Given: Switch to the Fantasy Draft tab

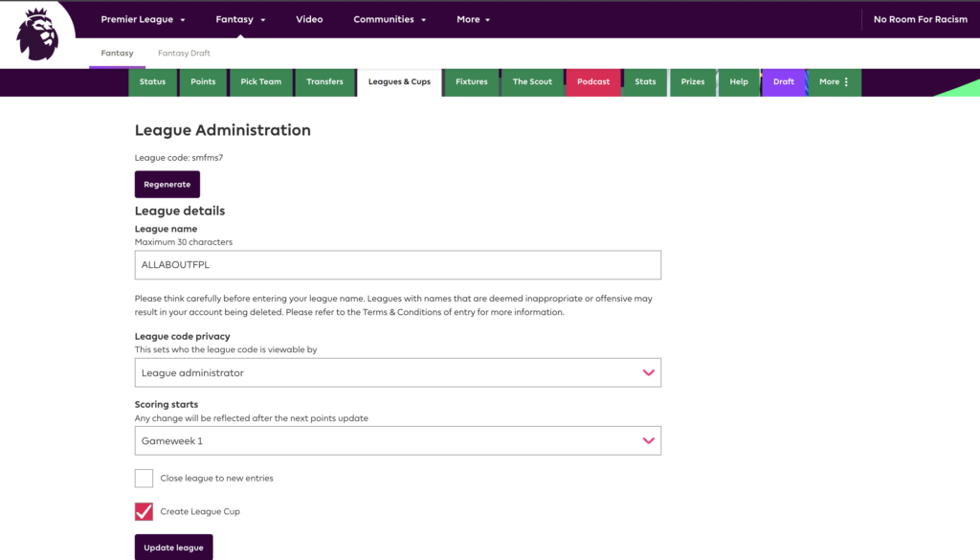Looking at the screenshot, I should pyautogui.click(x=184, y=53).
